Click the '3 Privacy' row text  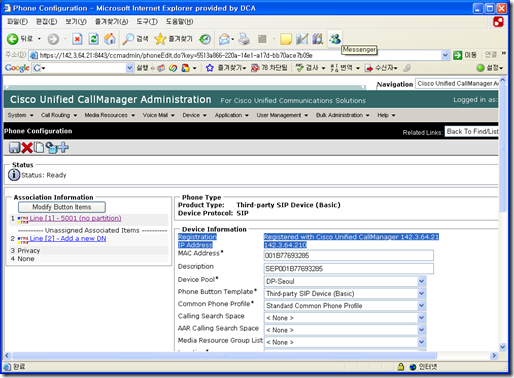(x=25, y=251)
